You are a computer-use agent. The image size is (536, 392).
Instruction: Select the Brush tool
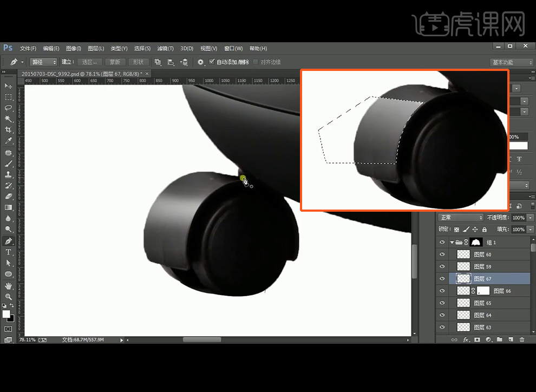(8, 164)
